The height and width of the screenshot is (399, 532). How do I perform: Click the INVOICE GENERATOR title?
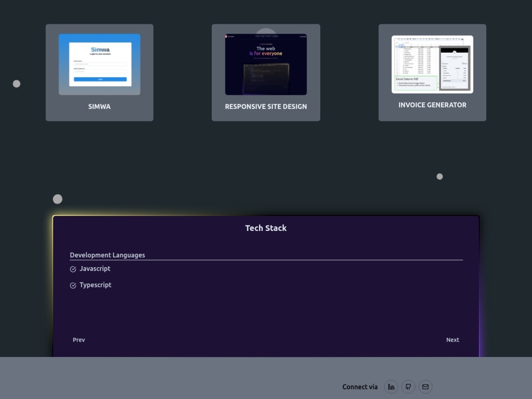click(432, 105)
